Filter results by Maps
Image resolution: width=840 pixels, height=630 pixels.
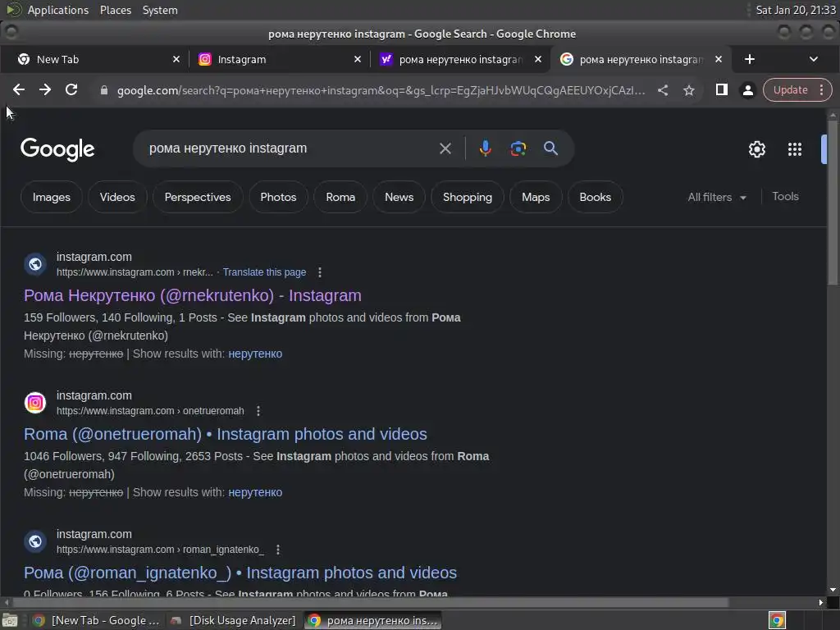(536, 197)
